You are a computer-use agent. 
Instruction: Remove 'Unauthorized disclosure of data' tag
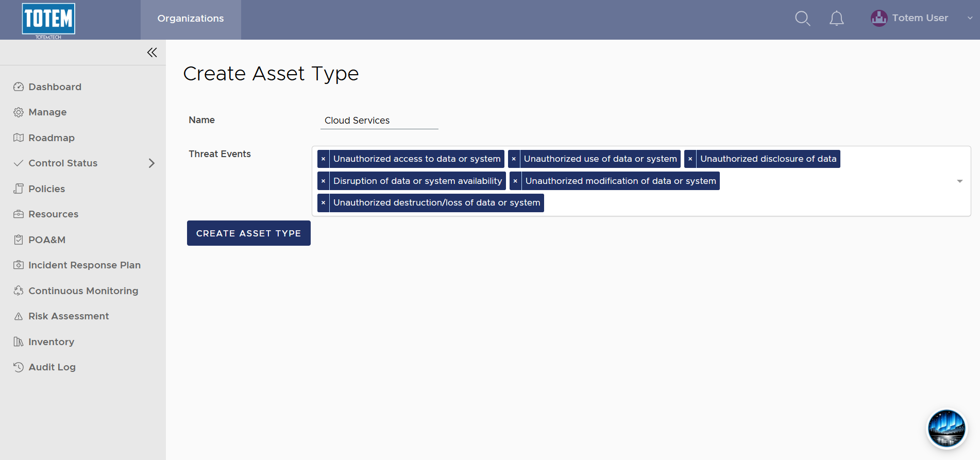click(690, 159)
